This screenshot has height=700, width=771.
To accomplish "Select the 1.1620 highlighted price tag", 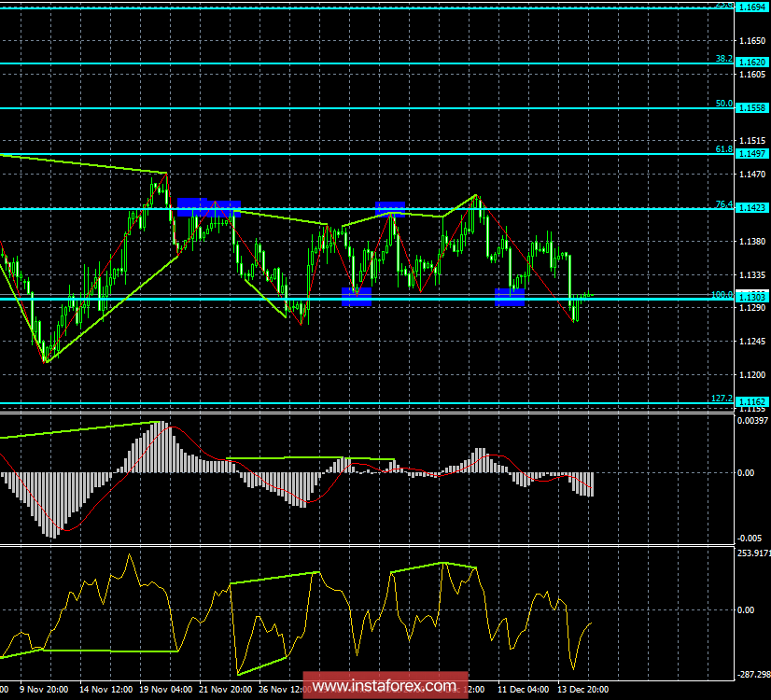I will 752,63.
